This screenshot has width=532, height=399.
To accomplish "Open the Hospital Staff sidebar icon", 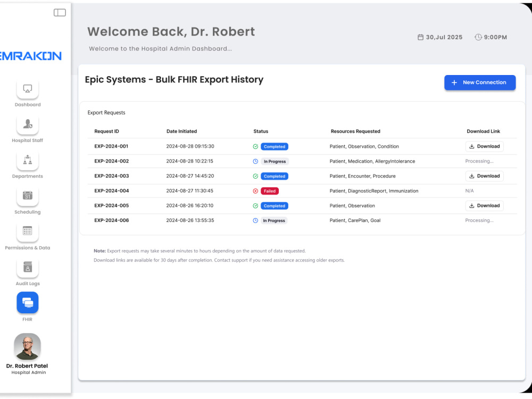I will click(28, 124).
